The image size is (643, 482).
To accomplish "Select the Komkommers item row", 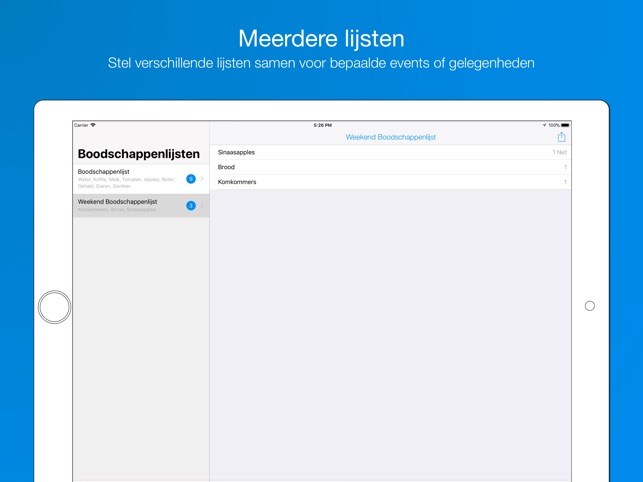I will pyautogui.click(x=390, y=182).
